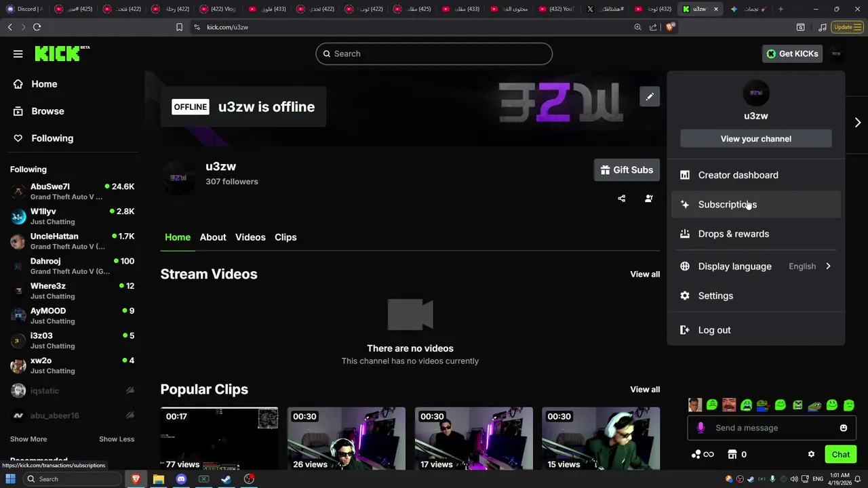Expand Display language English submenu

[x=755, y=266]
